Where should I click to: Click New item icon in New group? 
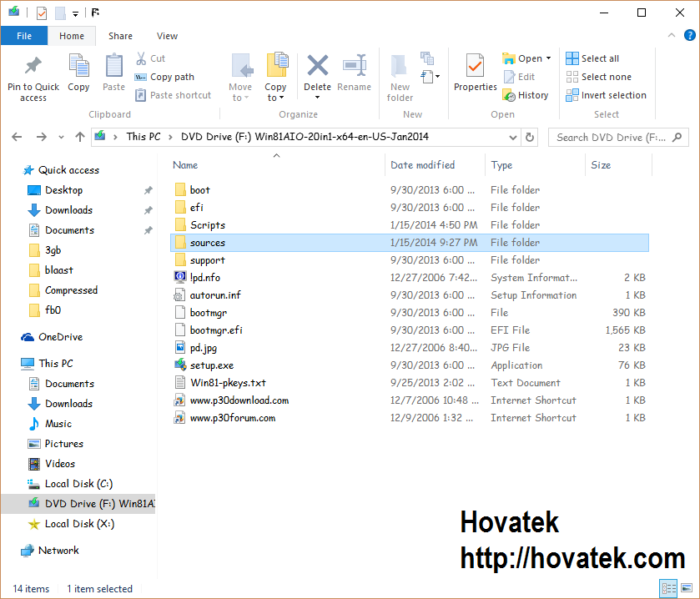click(x=427, y=58)
